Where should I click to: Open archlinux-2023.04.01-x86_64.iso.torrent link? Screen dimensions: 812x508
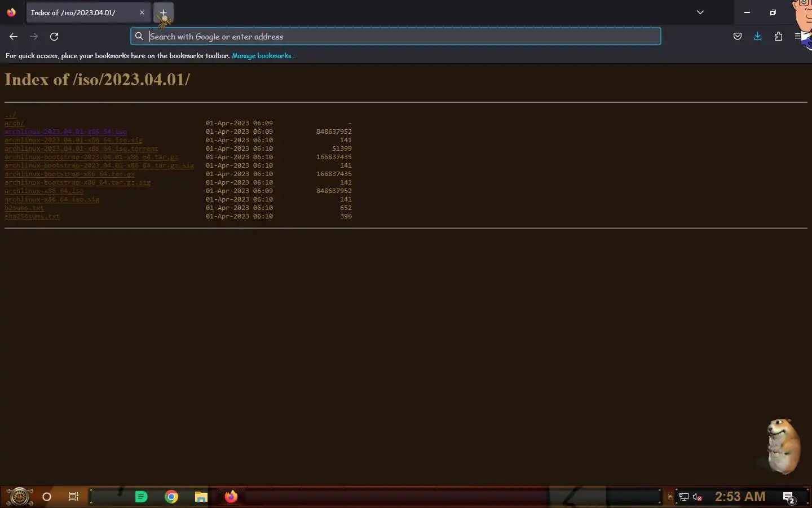tap(81, 148)
